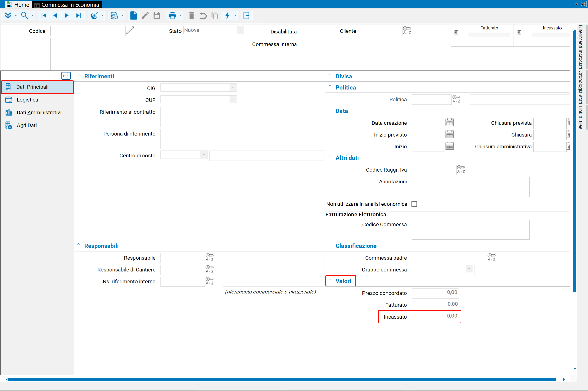Collapse the Valori section
The image size is (588, 391).
(330, 280)
